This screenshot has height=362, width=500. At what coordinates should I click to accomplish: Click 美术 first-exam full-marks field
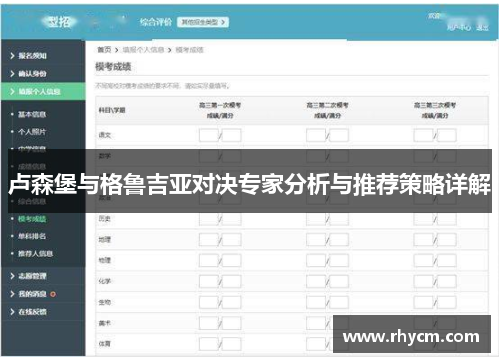231,323
